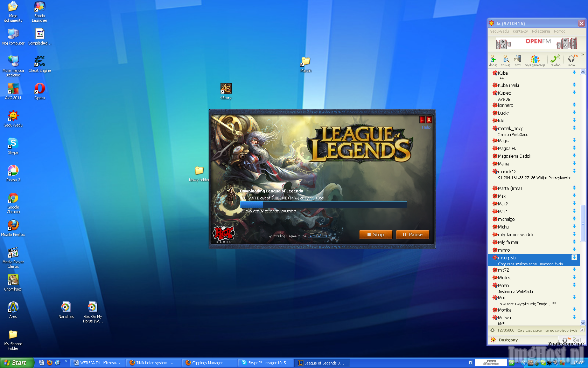
Task: Click the Start button
Action: [x=17, y=363]
